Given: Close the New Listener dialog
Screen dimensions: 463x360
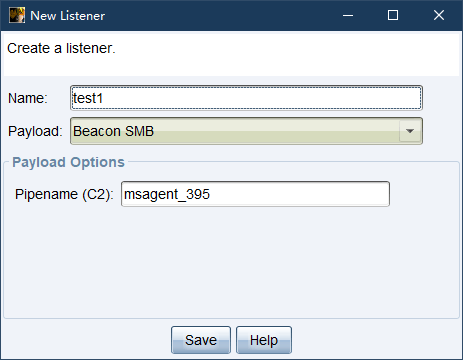Looking at the screenshot, I should pyautogui.click(x=439, y=15).
